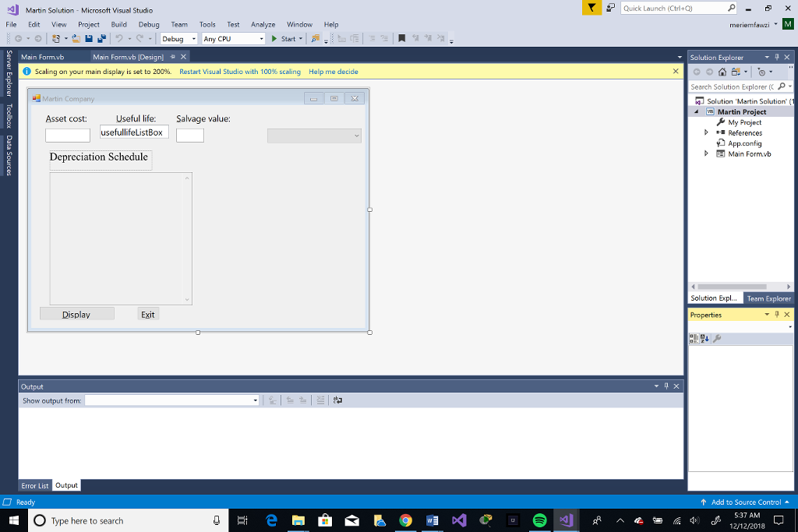Pin the Solution Explorer panel

click(777, 57)
